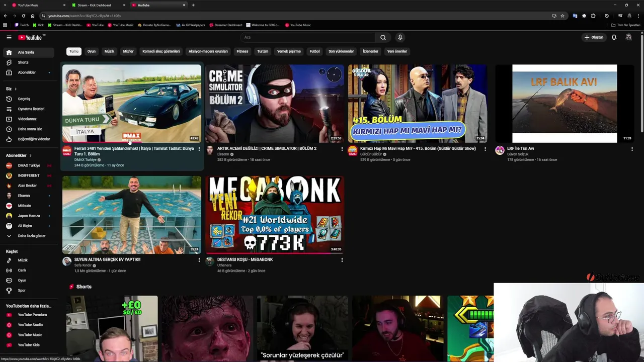The height and width of the screenshot is (362, 644).
Task: Open the YouTube hamburger guide menu
Action: tap(9, 37)
